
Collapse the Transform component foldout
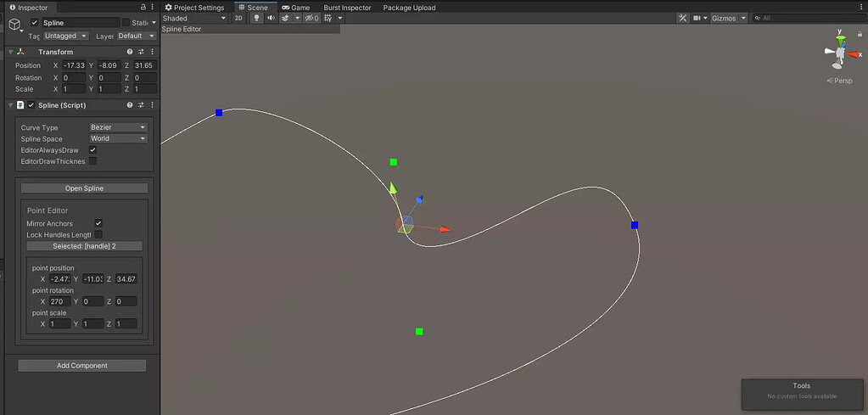pos(10,52)
